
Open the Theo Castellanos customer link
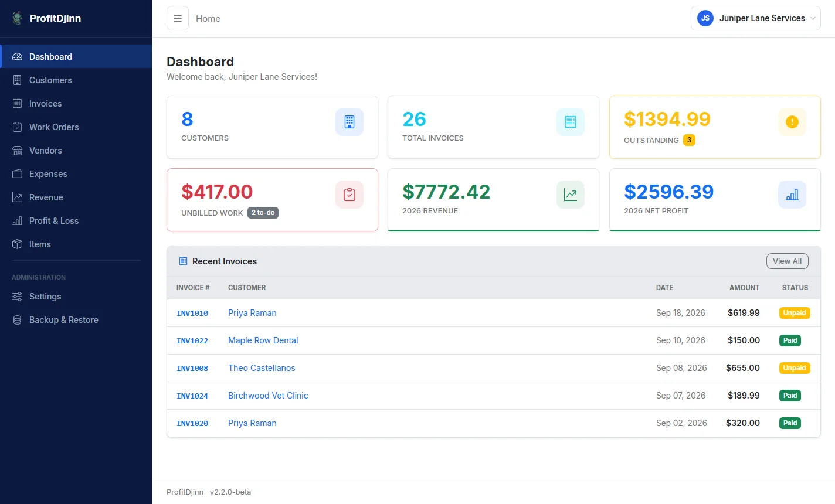pyautogui.click(x=262, y=368)
